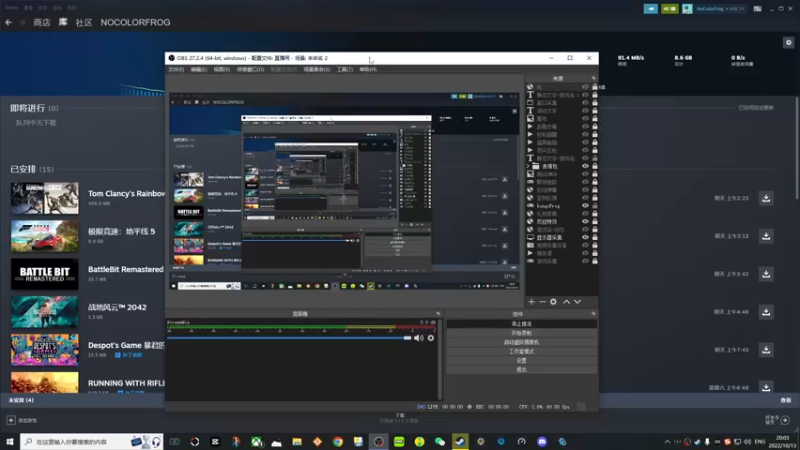Image resolution: width=800 pixels, height=450 pixels.
Task: Open Steam downloads settings gear
Action: click(x=789, y=43)
